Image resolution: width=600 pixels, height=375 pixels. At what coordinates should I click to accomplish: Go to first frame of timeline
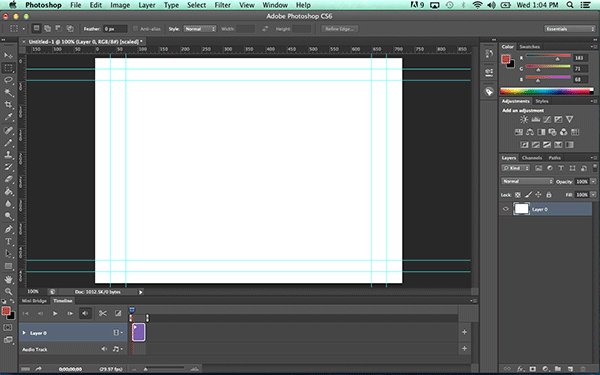click(x=25, y=313)
